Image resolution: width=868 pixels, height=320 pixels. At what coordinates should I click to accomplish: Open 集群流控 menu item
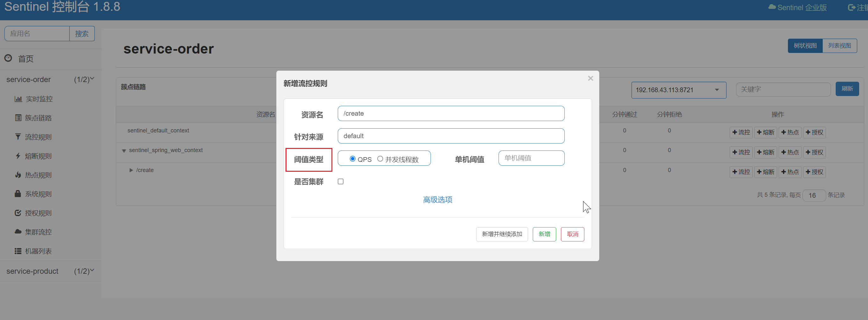[x=38, y=232]
